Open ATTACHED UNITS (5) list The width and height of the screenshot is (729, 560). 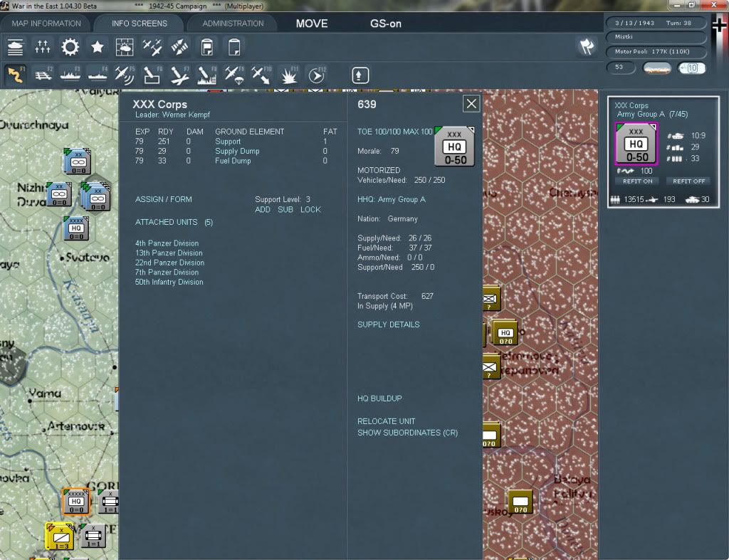click(x=174, y=222)
